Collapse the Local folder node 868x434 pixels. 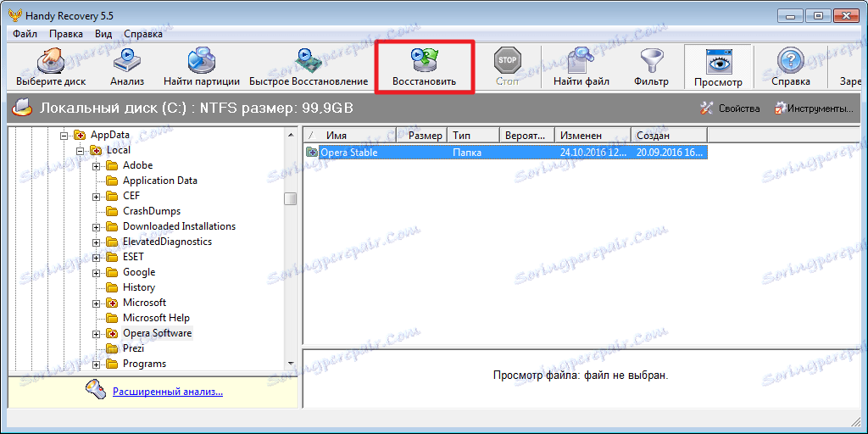click(x=80, y=151)
